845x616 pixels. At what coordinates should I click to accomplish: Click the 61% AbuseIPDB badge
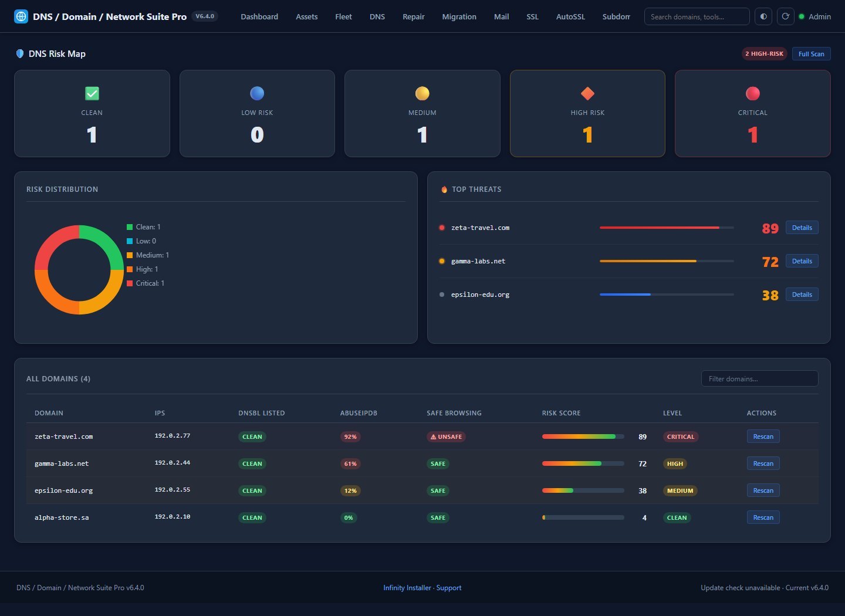350,463
